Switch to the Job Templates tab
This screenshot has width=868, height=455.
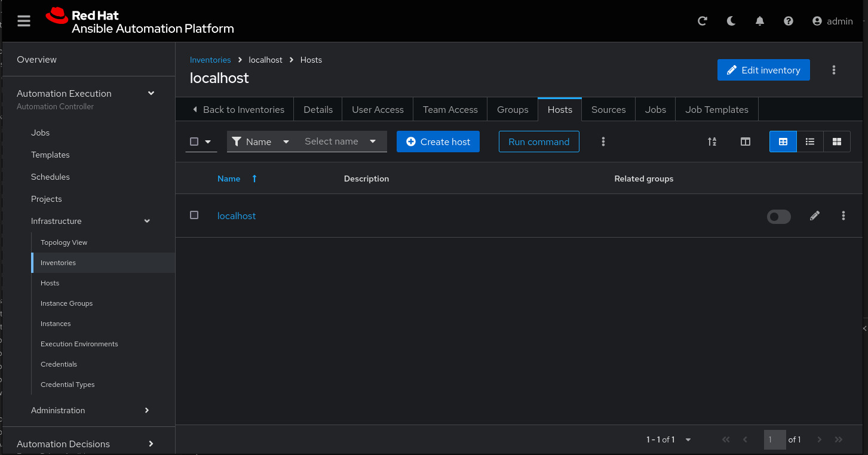click(x=717, y=109)
